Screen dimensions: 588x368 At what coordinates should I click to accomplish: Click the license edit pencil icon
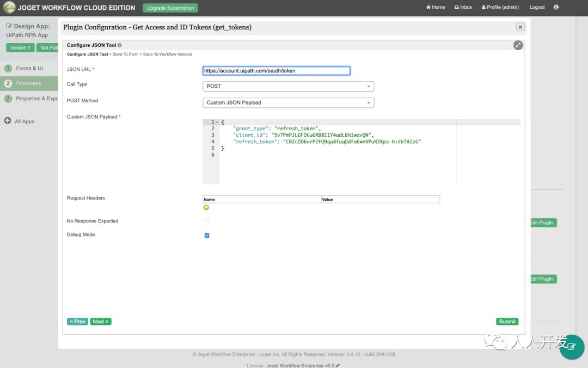[338, 365]
